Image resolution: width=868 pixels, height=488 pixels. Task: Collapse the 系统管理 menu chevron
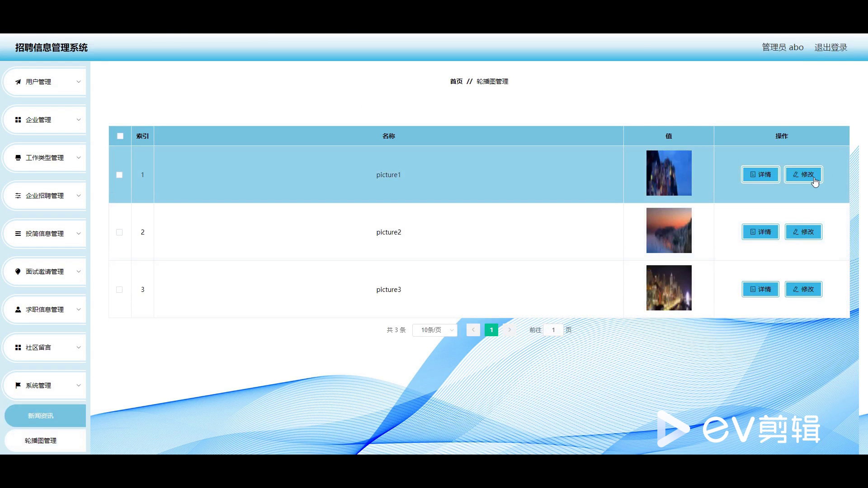pyautogui.click(x=79, y=385)
